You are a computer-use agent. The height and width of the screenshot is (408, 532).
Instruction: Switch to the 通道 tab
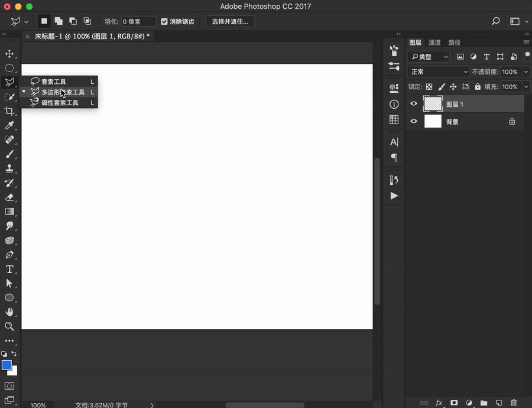(434, 42)
